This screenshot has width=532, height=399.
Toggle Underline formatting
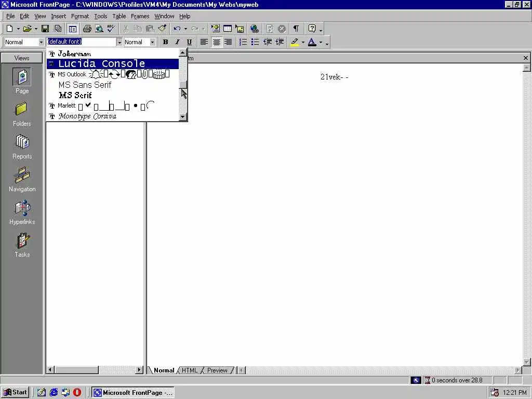tap(189, 42)
